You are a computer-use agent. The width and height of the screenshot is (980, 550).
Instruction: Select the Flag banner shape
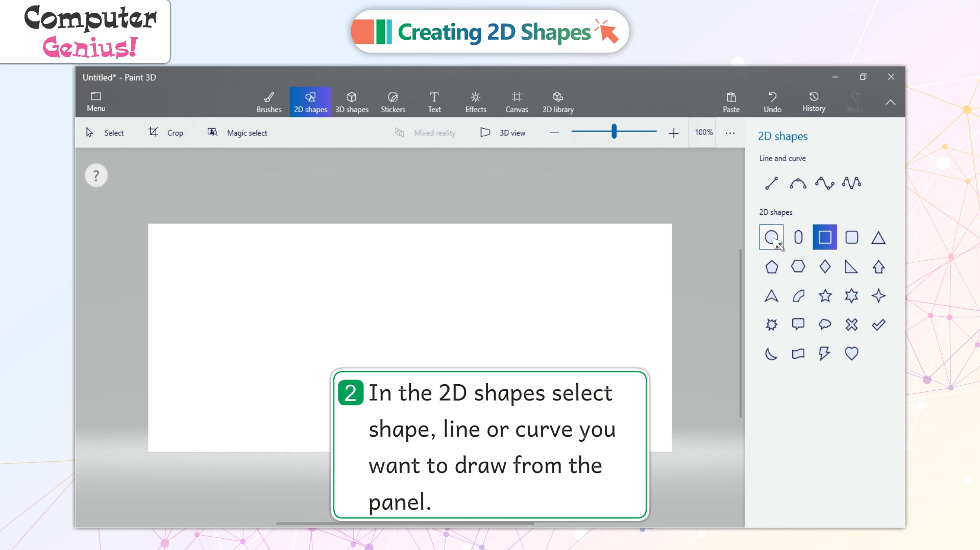(x=798, y=354)
